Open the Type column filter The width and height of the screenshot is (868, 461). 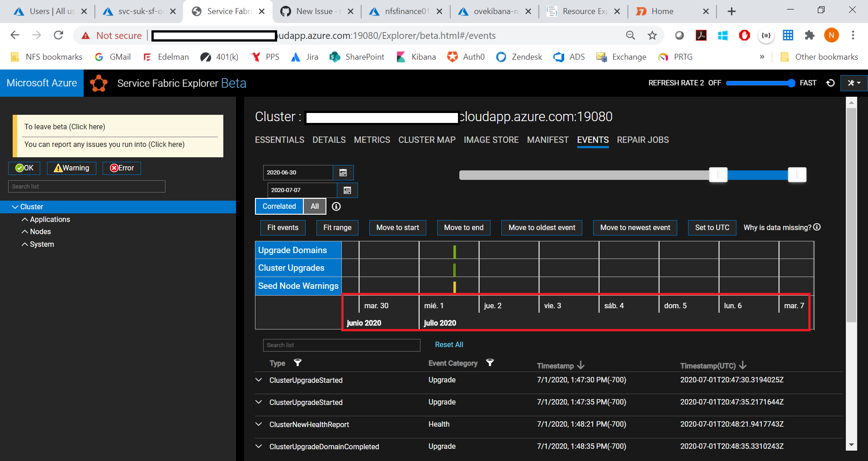298,363
